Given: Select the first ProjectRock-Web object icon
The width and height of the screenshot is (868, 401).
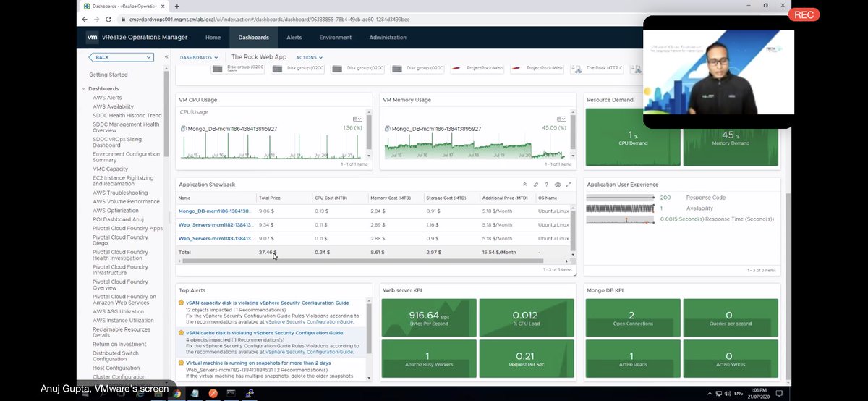Looking at the screenshot, I should (x=456, y=69).
